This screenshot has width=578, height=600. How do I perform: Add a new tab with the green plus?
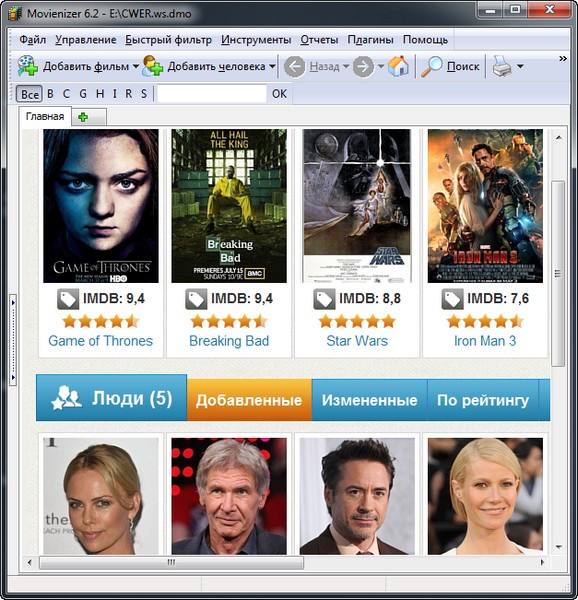[x=83, y=117]
